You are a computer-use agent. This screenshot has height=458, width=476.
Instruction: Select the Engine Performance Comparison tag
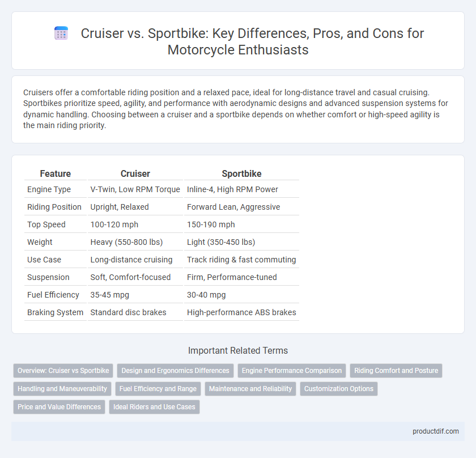pos(292,371)
